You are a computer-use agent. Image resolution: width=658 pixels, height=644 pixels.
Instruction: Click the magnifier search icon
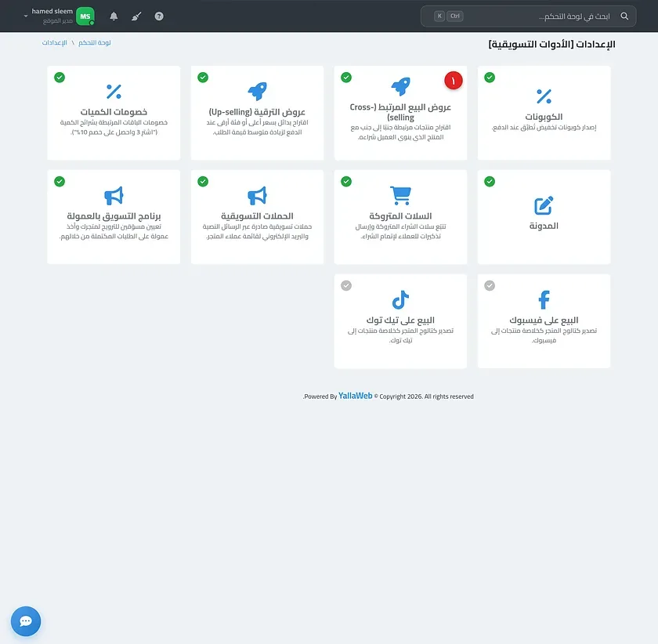(x=624, y=16)
